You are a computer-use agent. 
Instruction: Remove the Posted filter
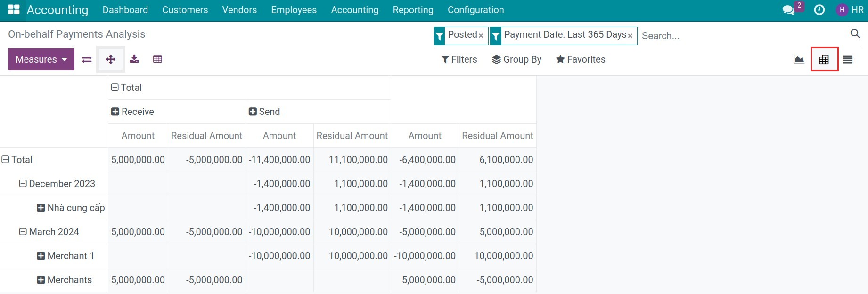point(481,36)
